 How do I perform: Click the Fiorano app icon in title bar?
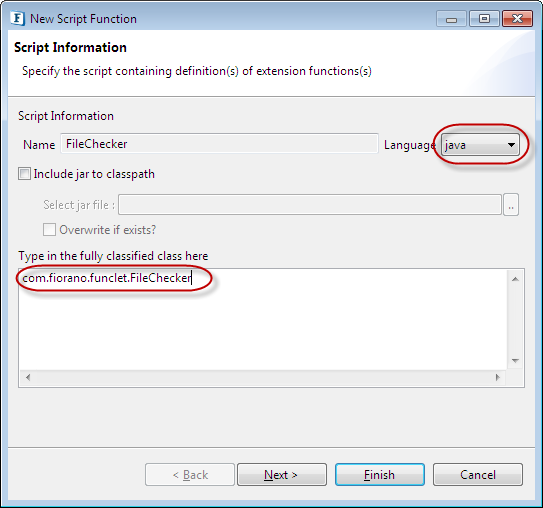[17, 18]
